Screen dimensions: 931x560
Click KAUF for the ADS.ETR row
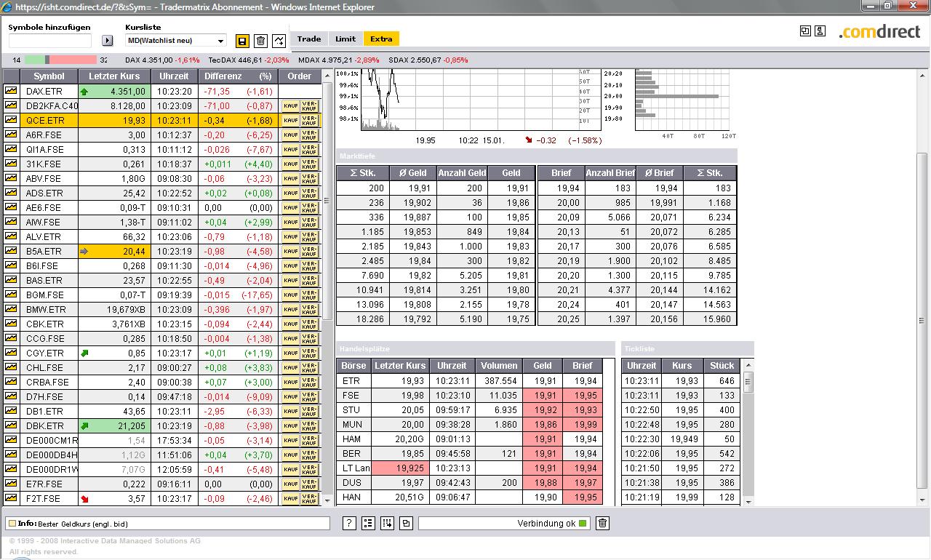291,193
